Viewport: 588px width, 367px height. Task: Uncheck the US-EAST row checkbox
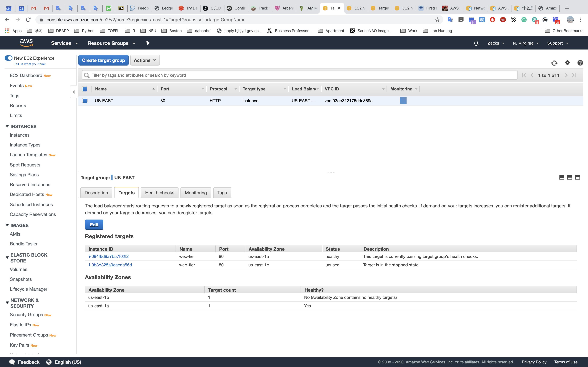[85, 101]
